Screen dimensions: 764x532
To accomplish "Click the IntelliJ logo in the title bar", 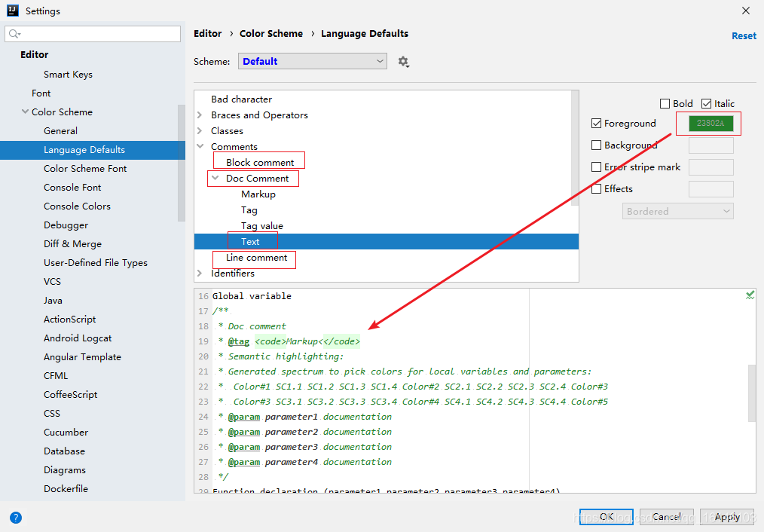I will [13, 11].
